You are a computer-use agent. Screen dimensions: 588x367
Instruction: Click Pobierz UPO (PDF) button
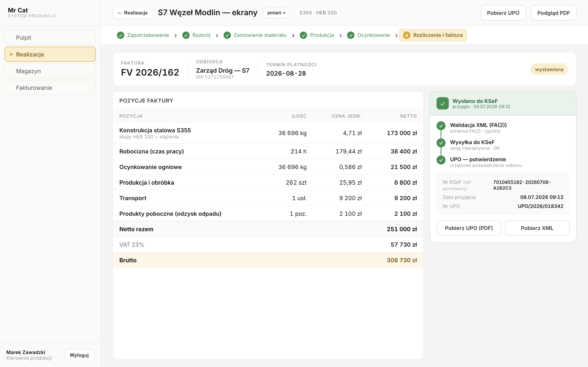469,228
